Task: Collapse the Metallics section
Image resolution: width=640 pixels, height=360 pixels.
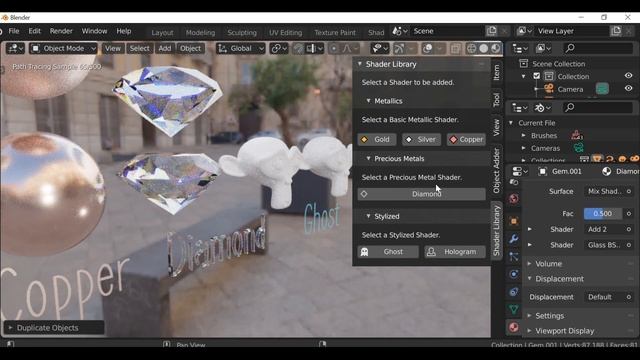Action: (369, 101)
